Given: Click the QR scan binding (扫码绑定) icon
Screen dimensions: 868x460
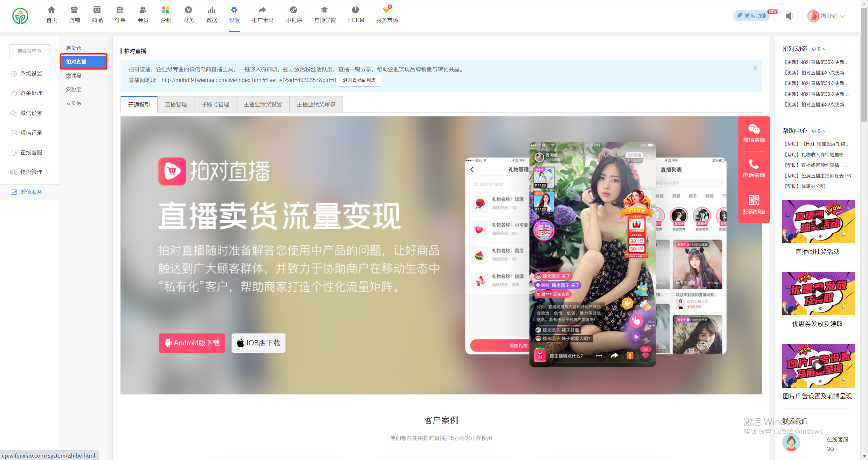Looking at the screenshot, I should click(754, 200).
